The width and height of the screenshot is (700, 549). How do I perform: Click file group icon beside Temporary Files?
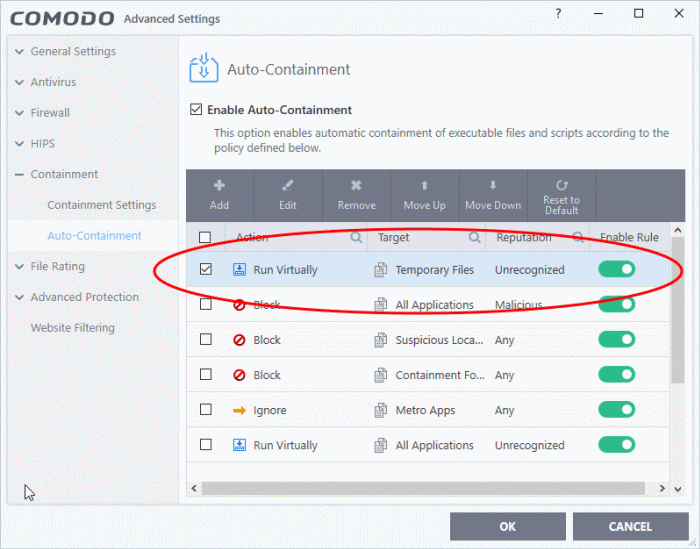(x=380, y=270)
